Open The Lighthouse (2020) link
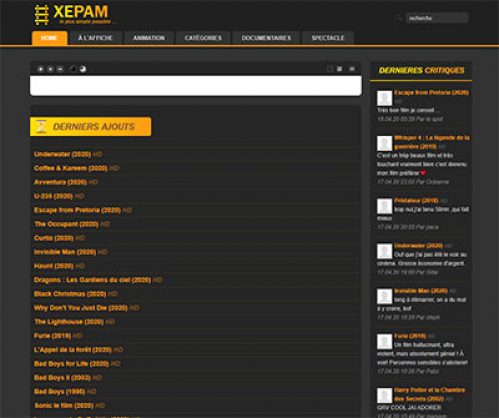Viewport: 499px width, 418px height. [69, 322]
